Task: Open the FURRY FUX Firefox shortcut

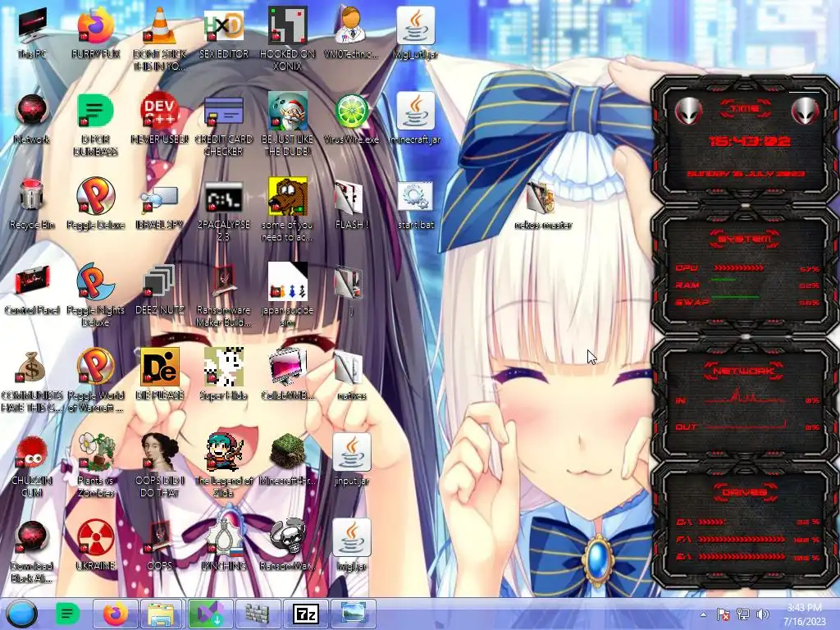Action: click(x=95, y=33)
